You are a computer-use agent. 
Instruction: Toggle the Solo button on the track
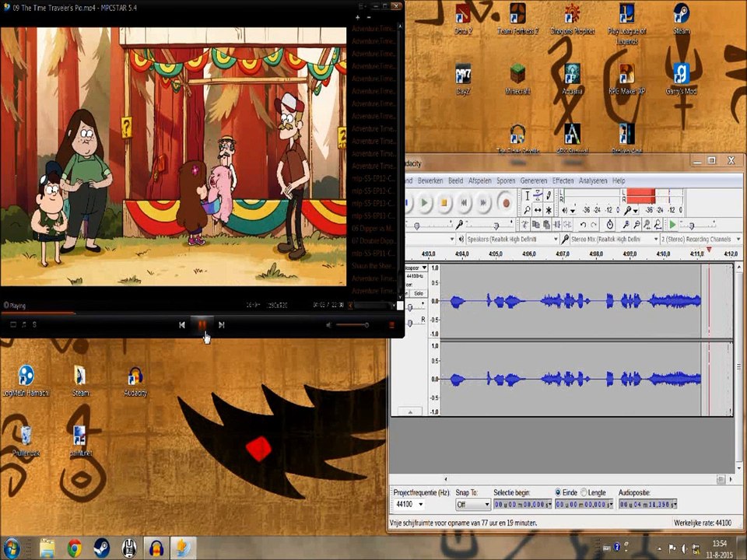click(x=419, y=293)
